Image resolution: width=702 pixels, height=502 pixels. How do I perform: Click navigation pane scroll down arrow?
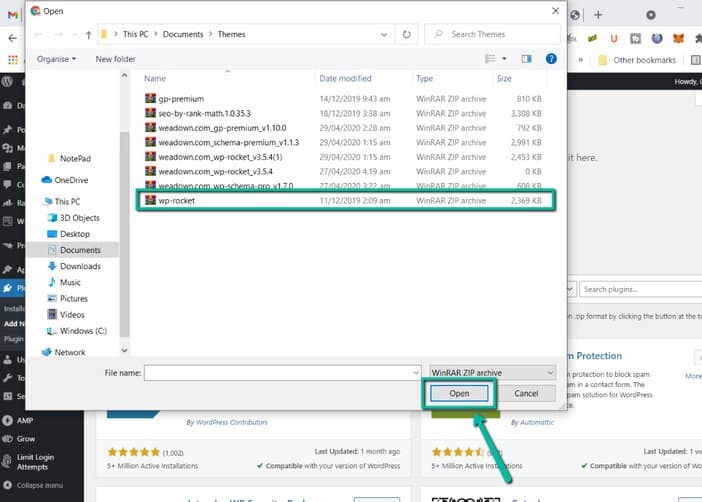click(x=124, y=350)
